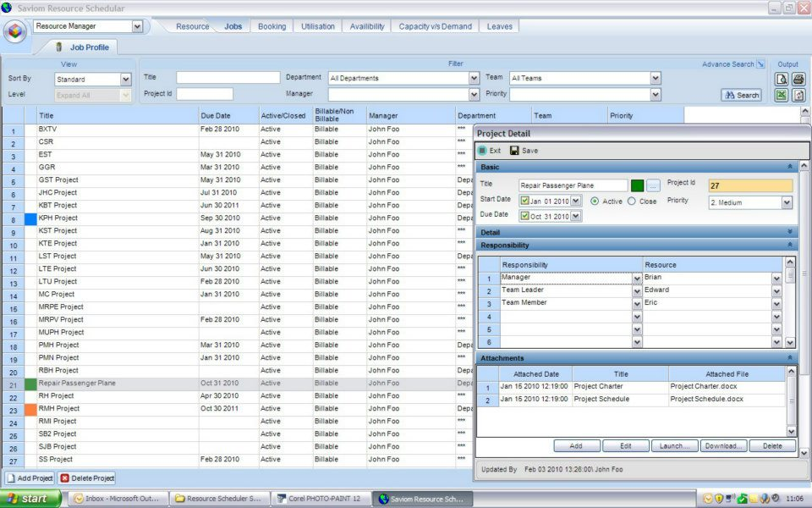Click the Advance Search arrow icon
This screenshot has height=508, width=812.
click(760, 64)
